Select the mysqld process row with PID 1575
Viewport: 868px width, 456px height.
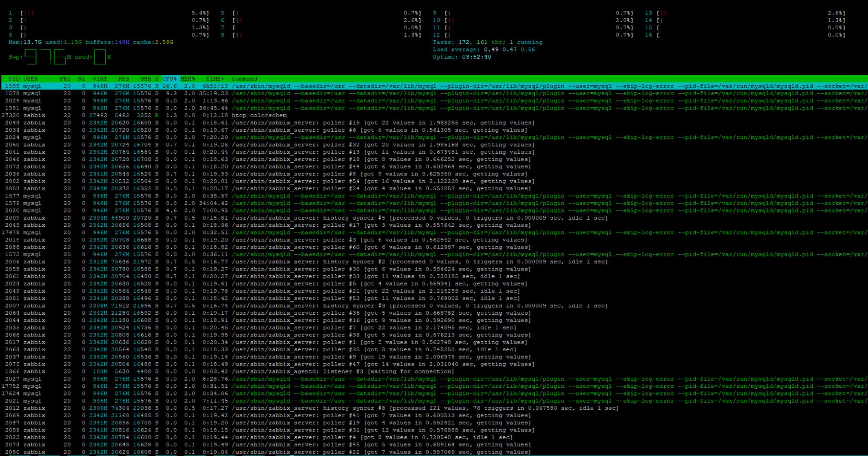tap(434, 254)
